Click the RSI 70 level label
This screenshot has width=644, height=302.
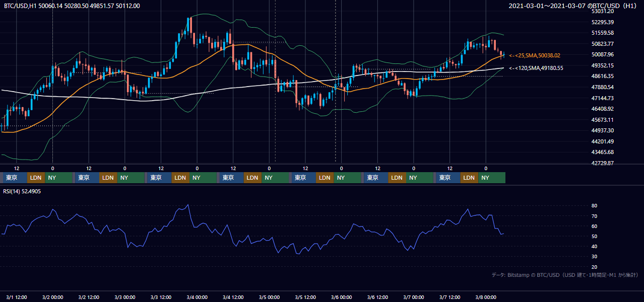pyautogui.click(x=595, y=216)
